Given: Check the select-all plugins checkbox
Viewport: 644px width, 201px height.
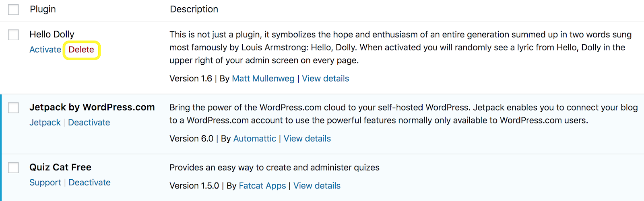Looking at the screenshot, I should tap(13, 9).
